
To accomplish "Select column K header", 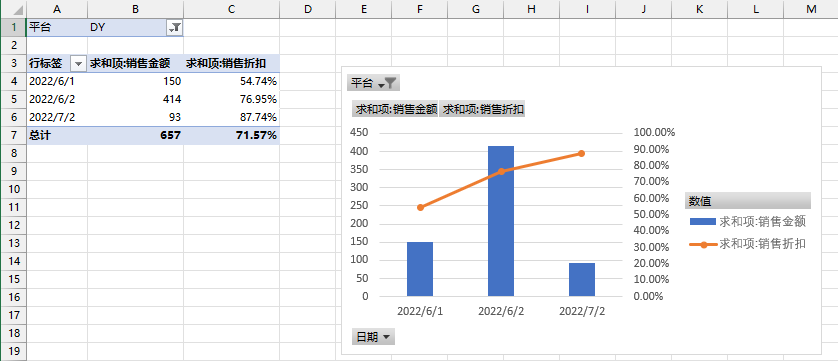I will point(700,9).
